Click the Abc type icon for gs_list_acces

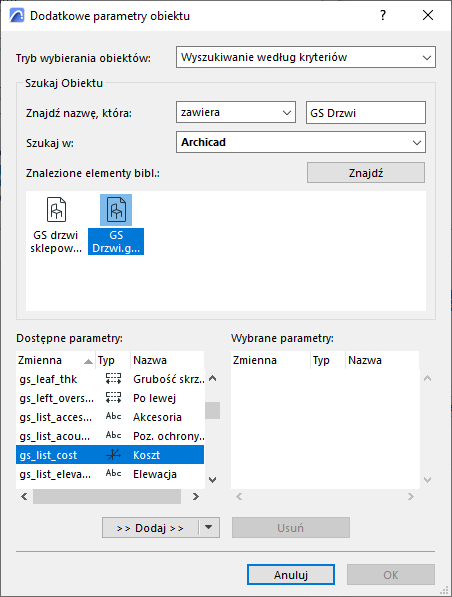pyautogui.click(x=113, y=417)
